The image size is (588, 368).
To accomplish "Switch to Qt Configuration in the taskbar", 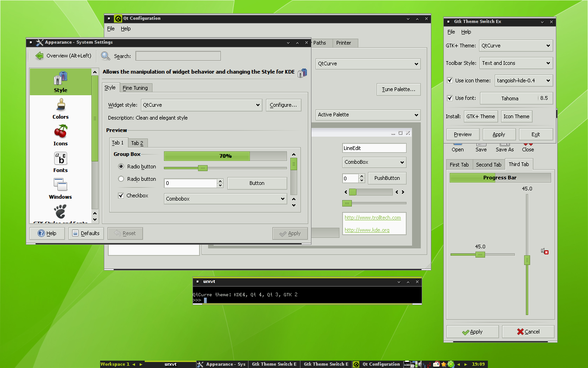I will [x=377, y=364].
